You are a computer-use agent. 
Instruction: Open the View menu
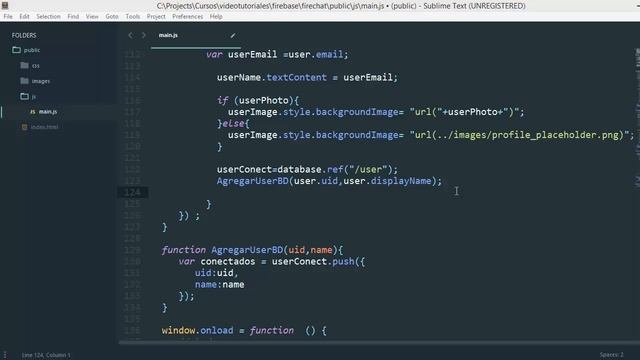[x=92, y=16]
